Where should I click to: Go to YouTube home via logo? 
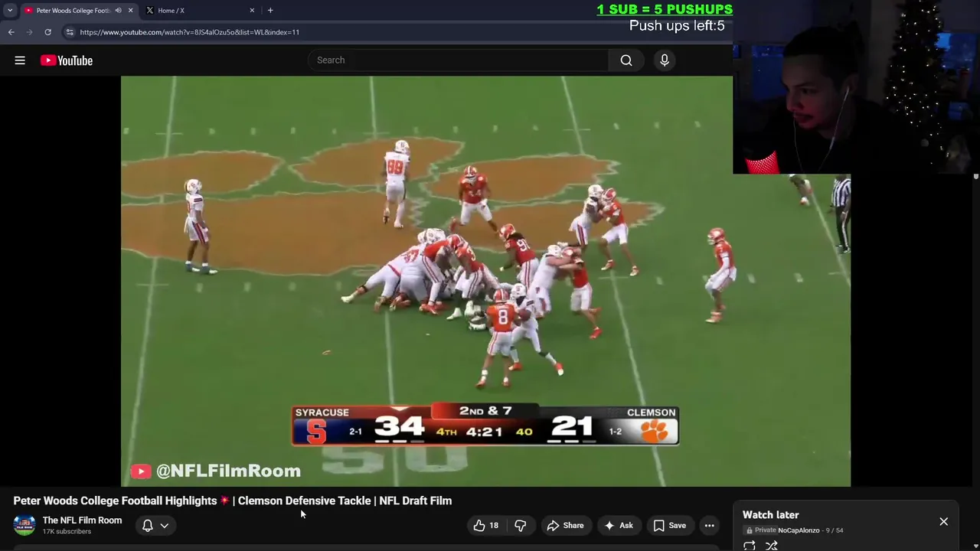pyautogui.click(x=67, y=60)
